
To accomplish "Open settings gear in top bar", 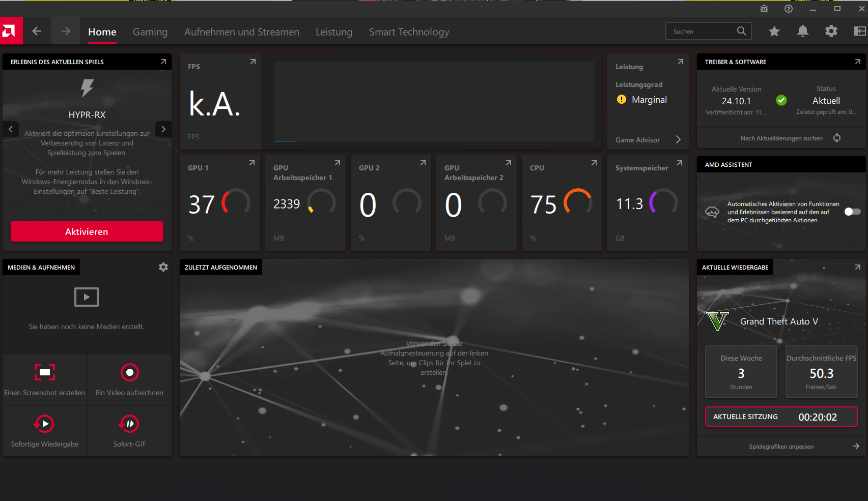I will (831, 32).
